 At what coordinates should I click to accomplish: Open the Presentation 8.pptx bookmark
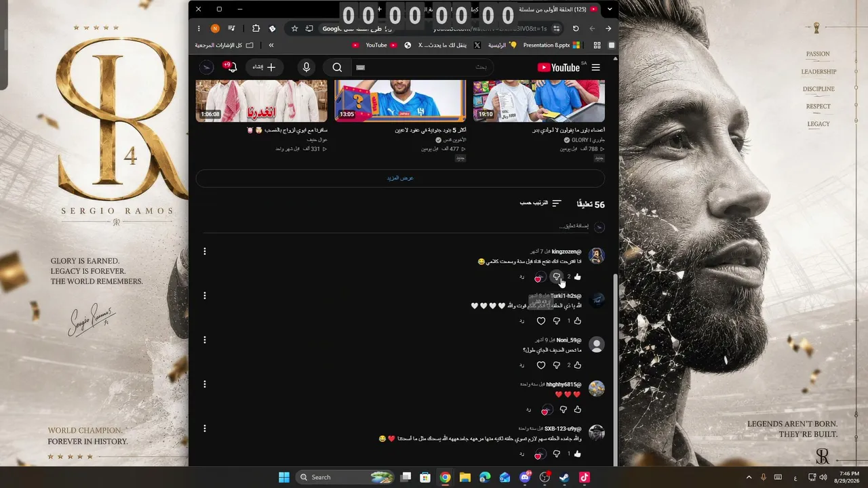pyautogui.click(x=551, y=45)
